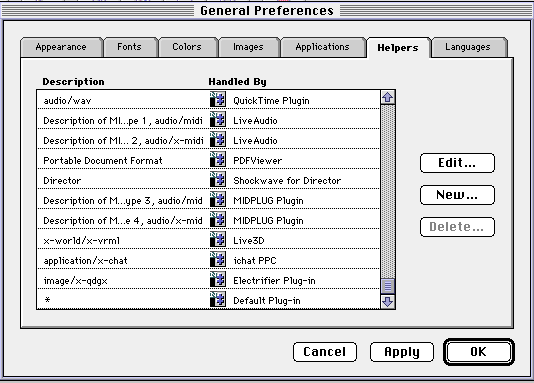Click the ichat PPC handler name
The height and width of the screenshot is (383, 534).
tap(255, 261)
